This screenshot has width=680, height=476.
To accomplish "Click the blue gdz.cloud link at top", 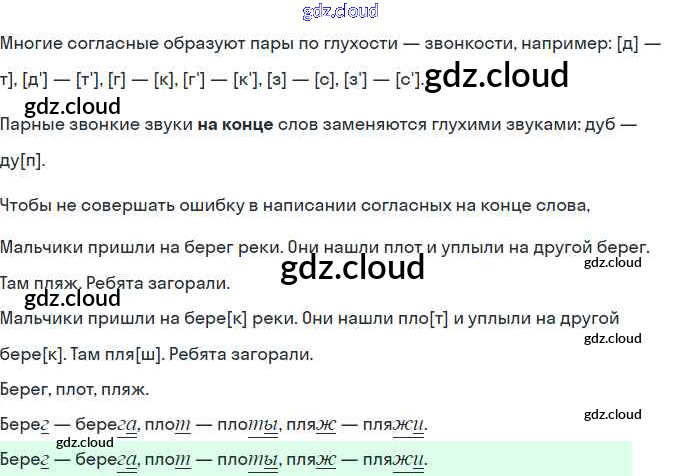I will pyautogui.click(x=340, y=12).
